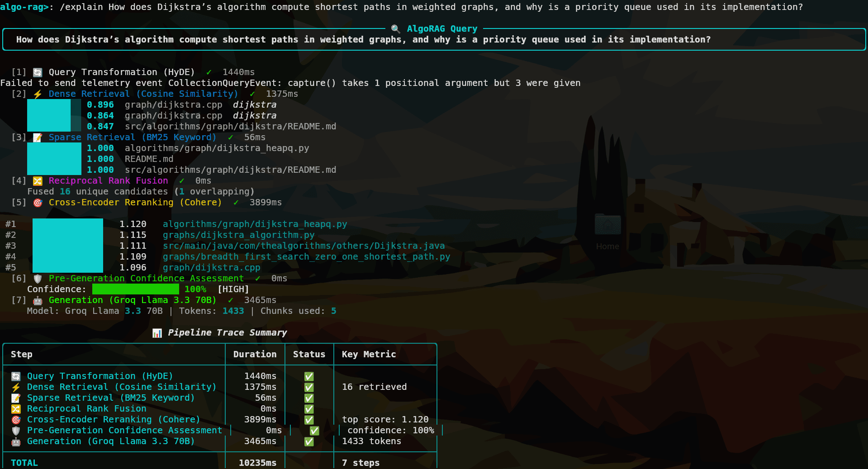Viewport: 868px width, 469px height.
Task: Click the dense result README.md scored 0.847
Action: [x=230, y=127]
